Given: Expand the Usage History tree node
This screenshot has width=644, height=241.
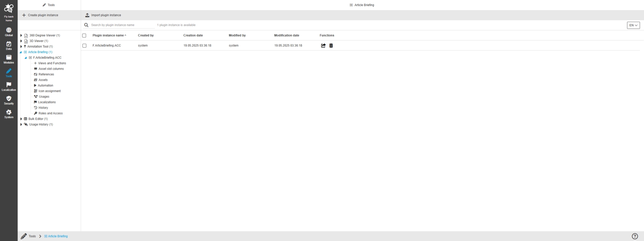Looking at the screenshot, I should click(21, 124).
